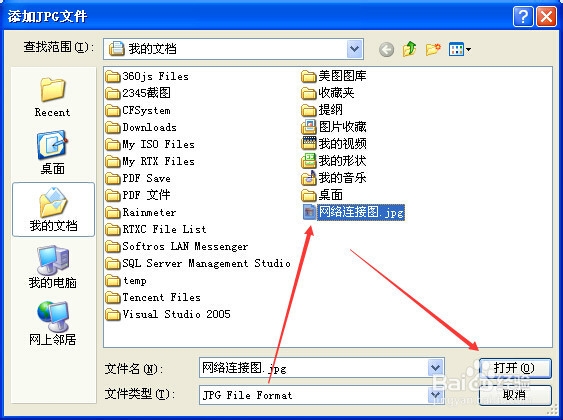Select the 提纲 folder

click(322, 110)
